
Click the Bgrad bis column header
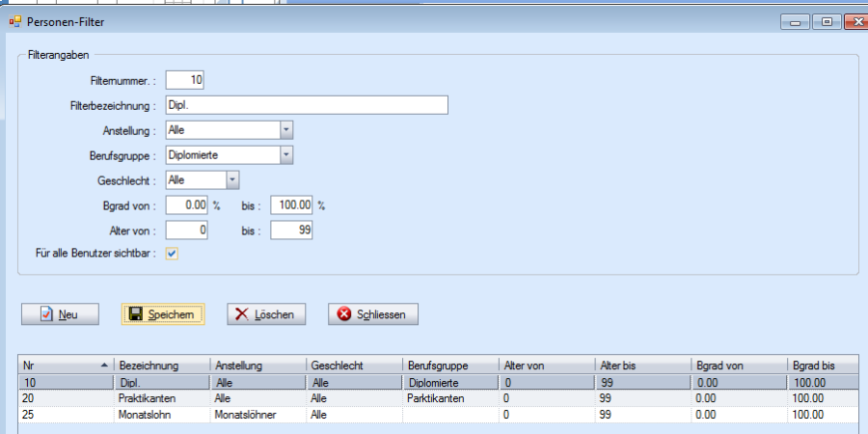(824, 366)
